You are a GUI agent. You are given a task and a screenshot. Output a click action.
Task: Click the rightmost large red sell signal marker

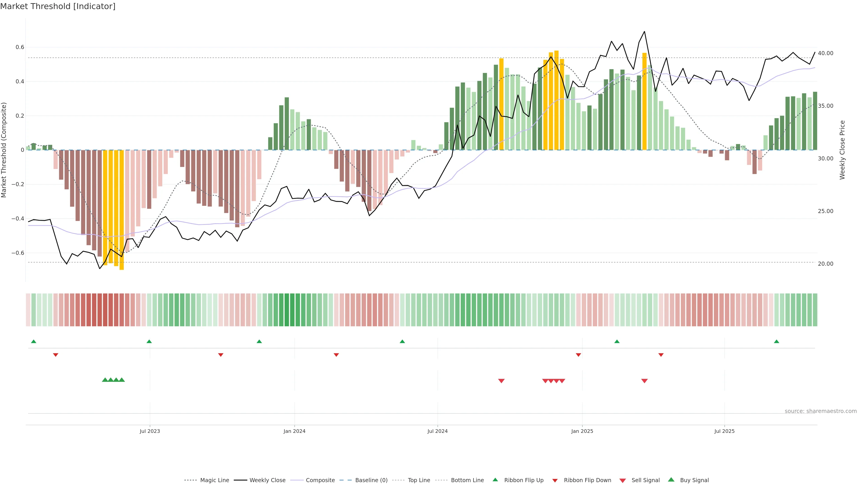point(644,381)
